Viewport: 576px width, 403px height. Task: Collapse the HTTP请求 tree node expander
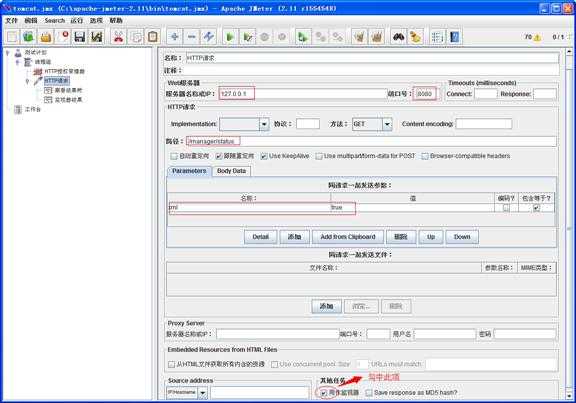click(27, 81)
